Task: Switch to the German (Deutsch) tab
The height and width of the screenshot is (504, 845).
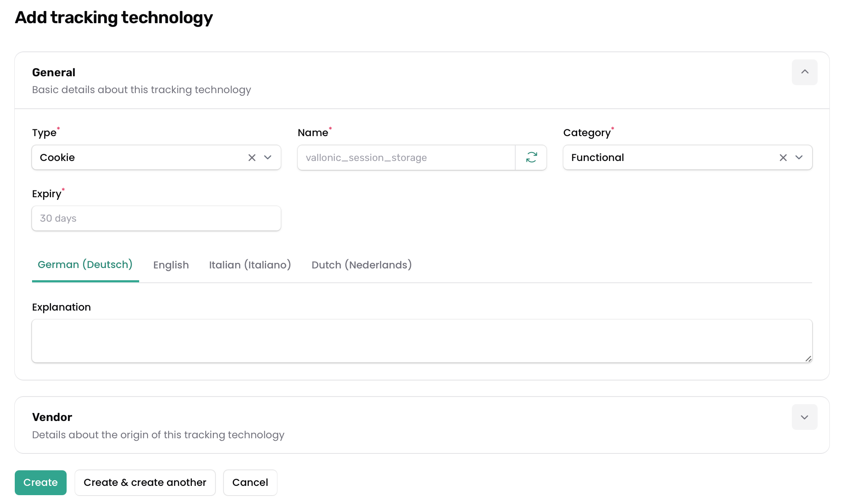Action: click(x=85, y=265)
